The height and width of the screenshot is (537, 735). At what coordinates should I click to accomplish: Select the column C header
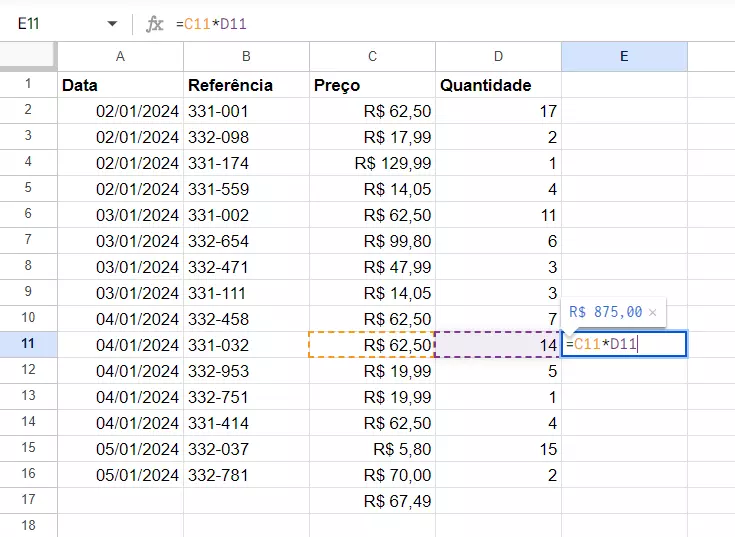(372, 57)
